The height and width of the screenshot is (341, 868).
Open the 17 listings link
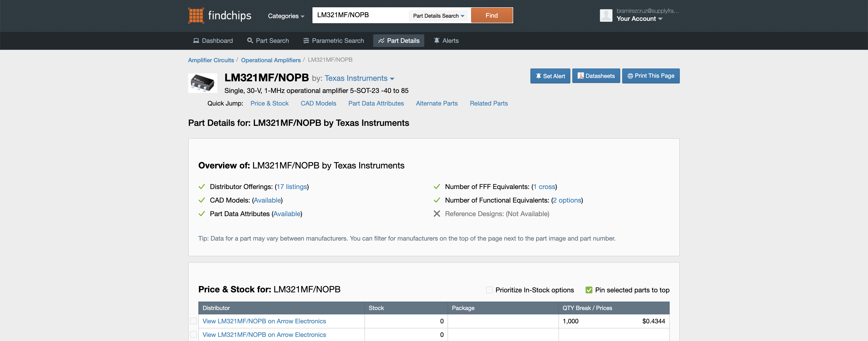tap(292, 187)
